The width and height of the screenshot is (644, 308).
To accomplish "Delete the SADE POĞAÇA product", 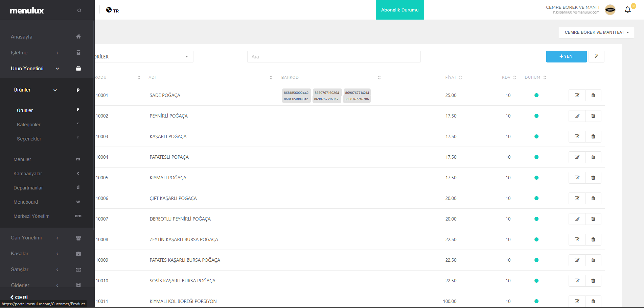I will coord(593,95).
